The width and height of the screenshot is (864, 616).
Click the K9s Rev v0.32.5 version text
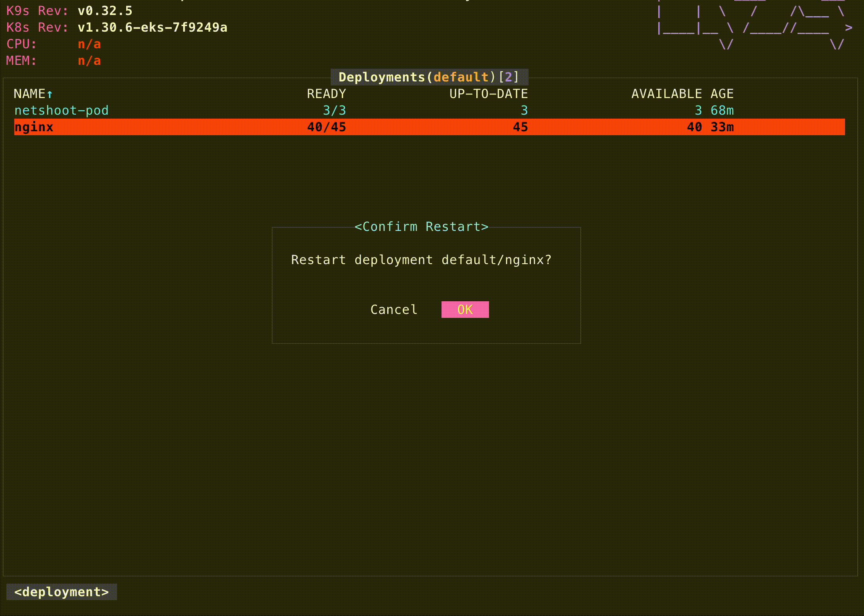pyautogui.click(x=105, y=11)
